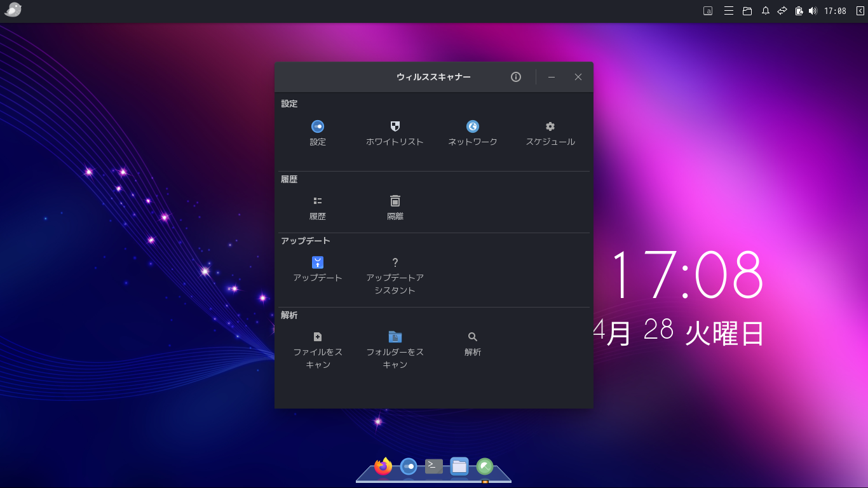Click the 17:08 clock in the top panel
This screenshot has height=488, width=868.
coord(835,11)
